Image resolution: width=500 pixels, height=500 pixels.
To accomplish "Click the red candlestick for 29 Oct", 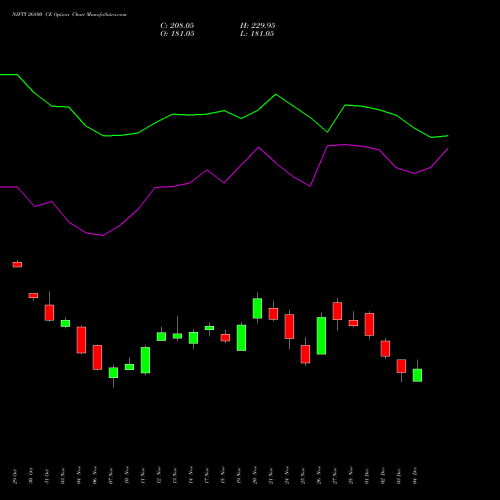I will [x=17, y=264].
